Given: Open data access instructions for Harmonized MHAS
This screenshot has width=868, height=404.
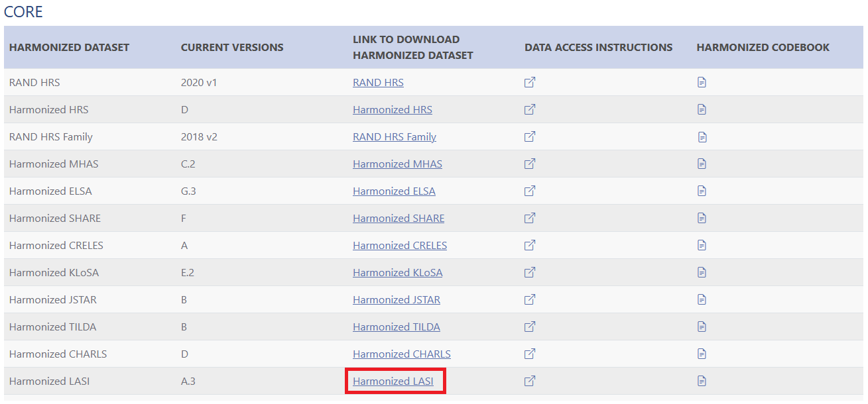Looking at the screenshot, I should click(530, 164).
